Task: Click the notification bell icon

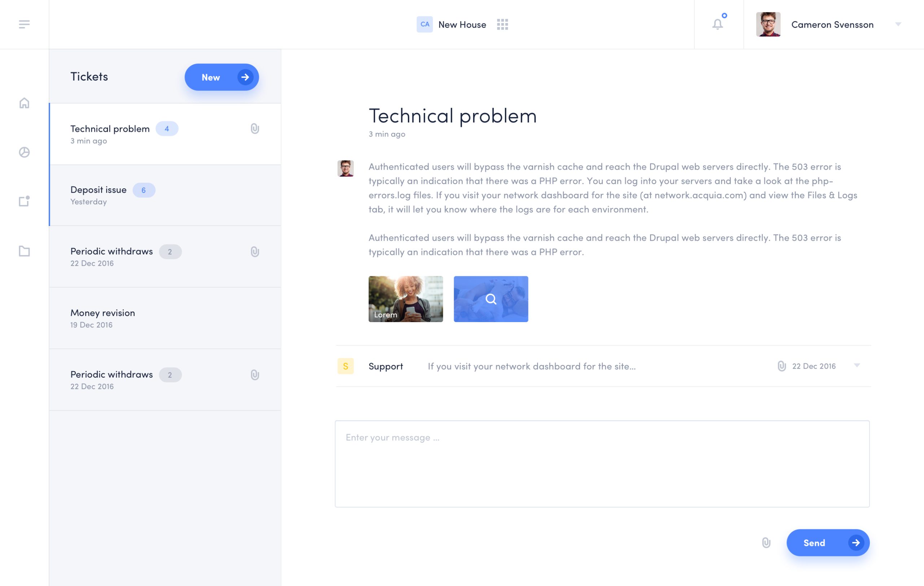Action: point(718,24)
